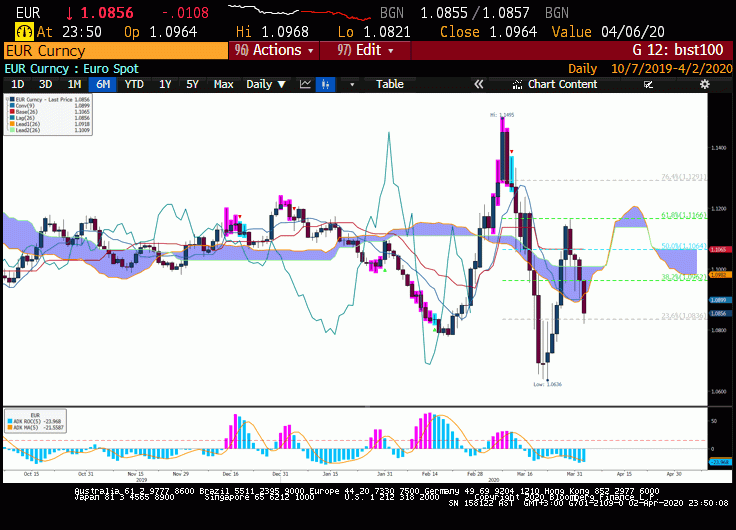
Task: Switch to 3D range tab
Action: [45, 84]
